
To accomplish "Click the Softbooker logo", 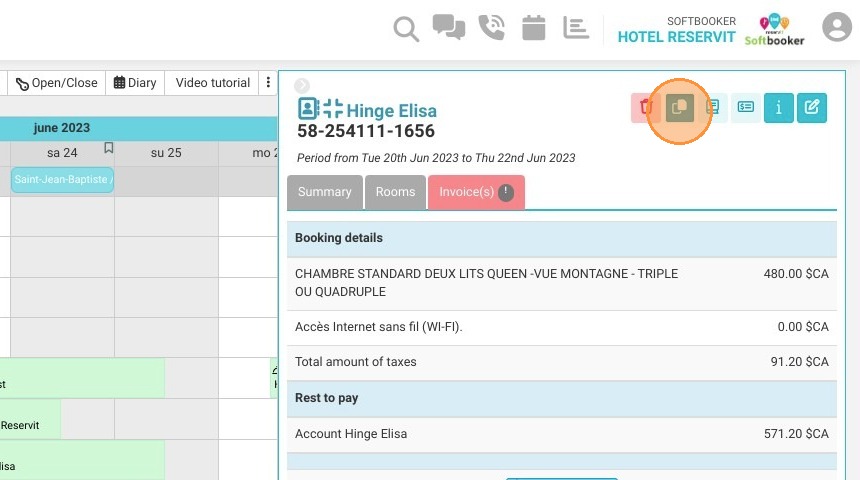I will point(774,30).
